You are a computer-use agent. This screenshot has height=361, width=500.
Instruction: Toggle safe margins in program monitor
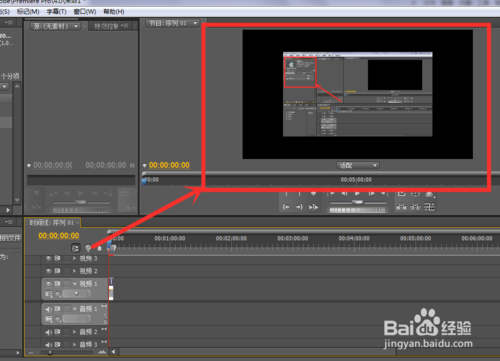click(x=415, y=193)
